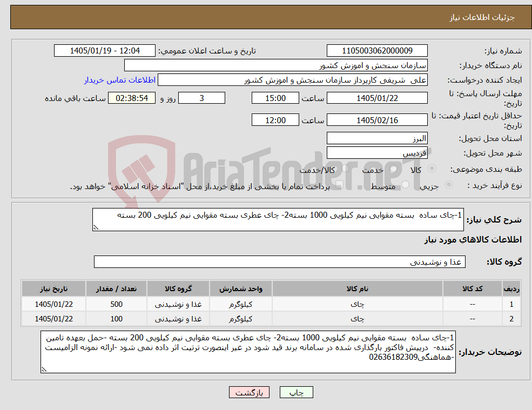The image size is (532, 410).
Task: Click the چاپ print button
Action: pyautogui.click(x=296, y=392)
